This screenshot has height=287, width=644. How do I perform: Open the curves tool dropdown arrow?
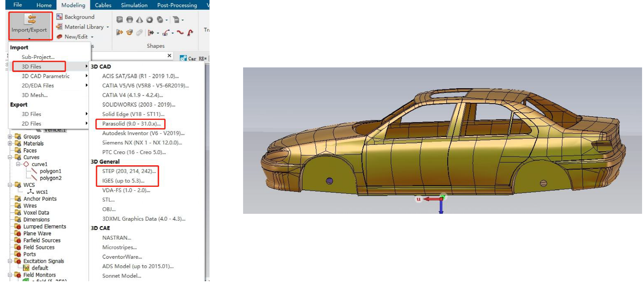click(x=172, y=33)
